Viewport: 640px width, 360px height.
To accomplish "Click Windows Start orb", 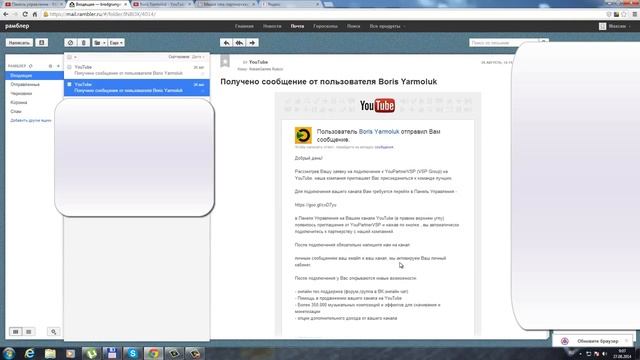I will click(x=9, y=353).
